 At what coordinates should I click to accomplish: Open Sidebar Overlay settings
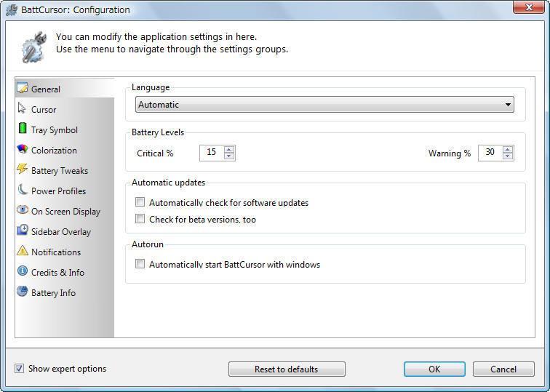pyautogui.click(x=65, y=231)
